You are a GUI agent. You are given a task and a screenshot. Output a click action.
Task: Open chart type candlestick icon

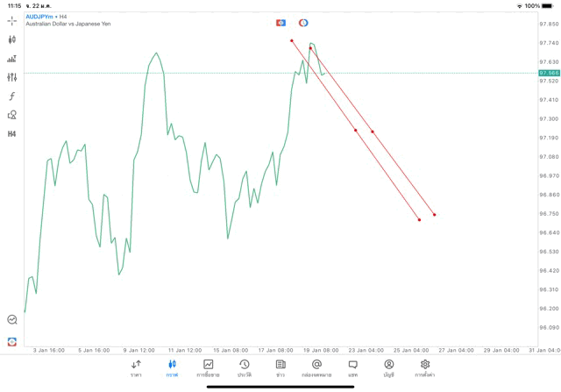tap(12, 39)
